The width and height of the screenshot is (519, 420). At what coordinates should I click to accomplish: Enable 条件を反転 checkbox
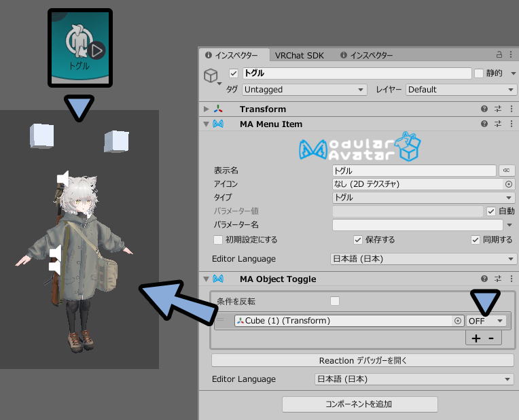(x=335, y=301)
